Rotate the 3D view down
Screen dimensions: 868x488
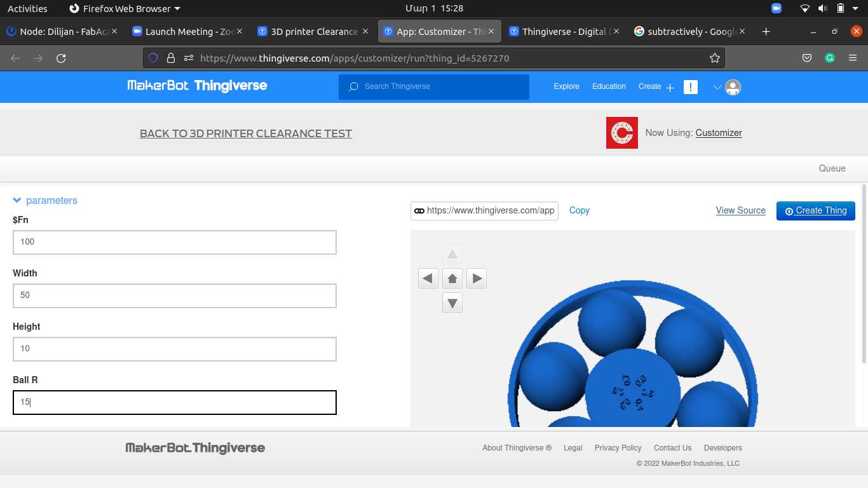pos(452,302)
